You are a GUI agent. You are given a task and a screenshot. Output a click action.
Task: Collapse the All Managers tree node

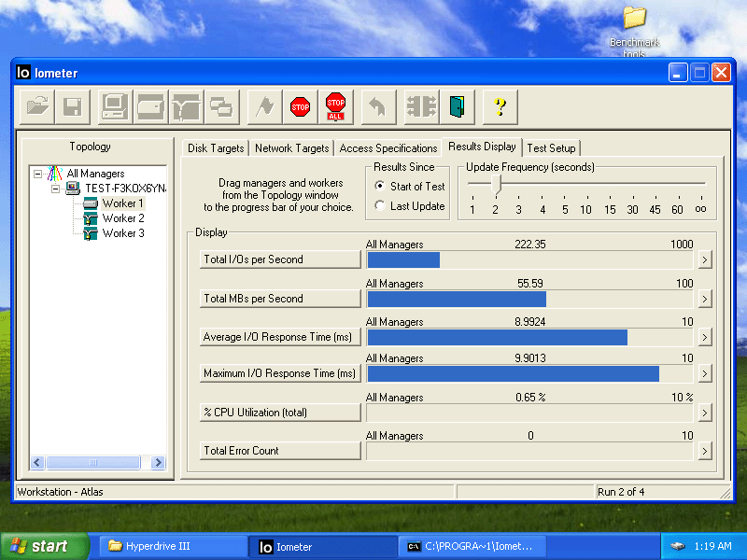pos(37,174)
